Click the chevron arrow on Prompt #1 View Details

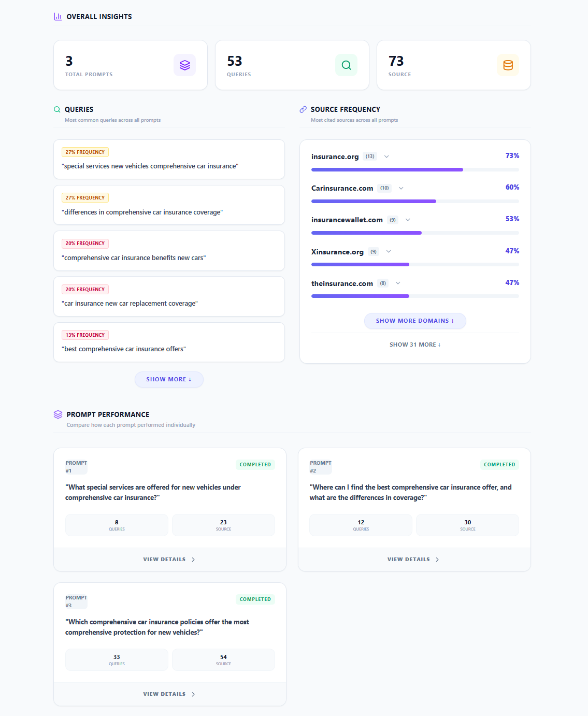pyautogui.click(x=193, y=559)
